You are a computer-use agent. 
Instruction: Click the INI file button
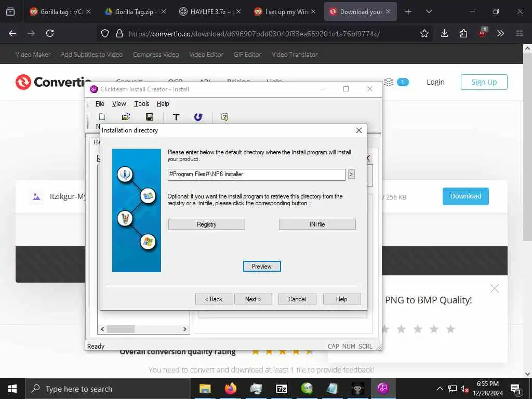tap(317, 224)
